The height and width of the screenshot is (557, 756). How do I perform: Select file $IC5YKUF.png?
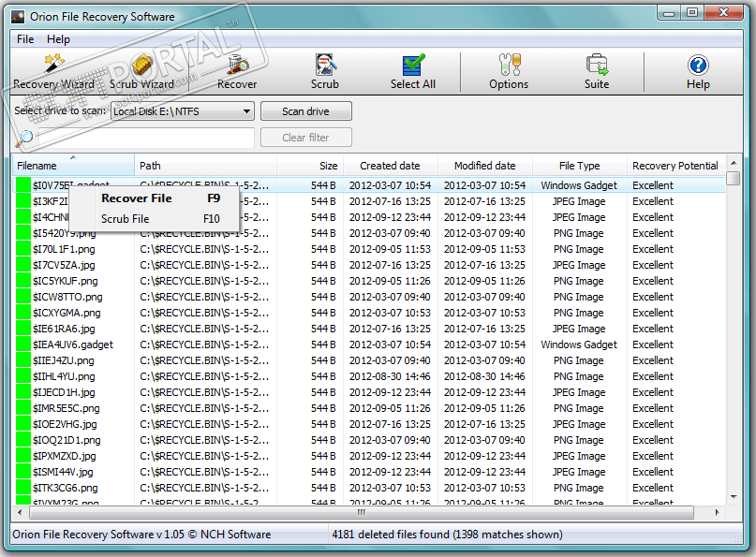pos(65,281)
